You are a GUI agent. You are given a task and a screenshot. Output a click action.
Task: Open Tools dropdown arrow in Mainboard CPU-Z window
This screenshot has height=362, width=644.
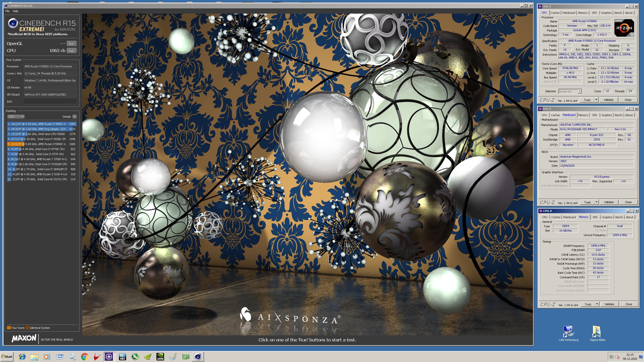coord(596,202)
